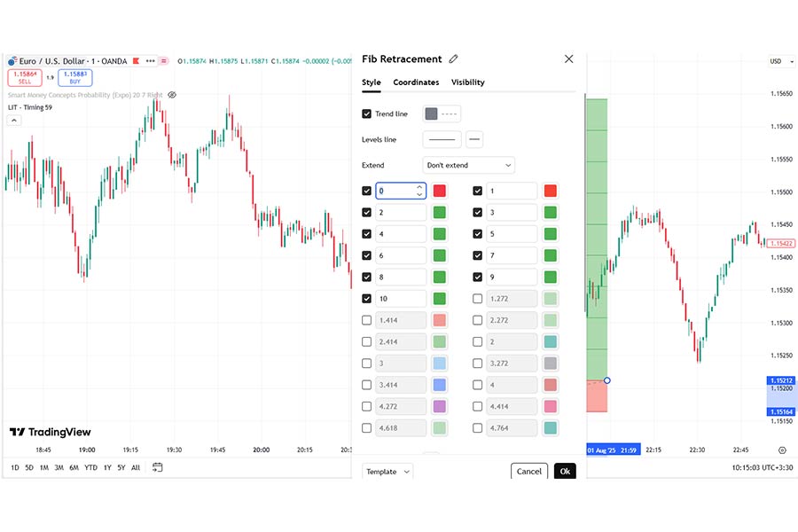
Task: Open the three-dots symbol menu
Action: coord(150,61)
